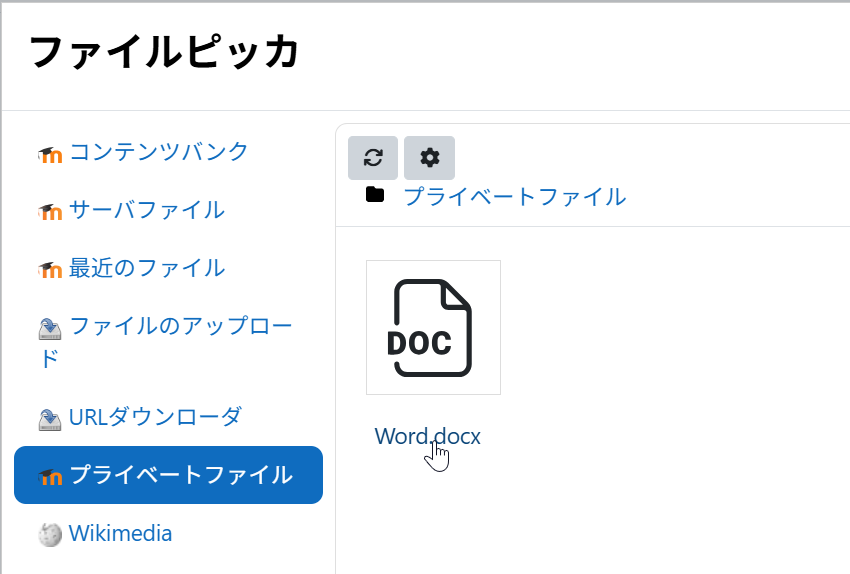850x574 pixels.
Task: Select the DOC file thumbnail
Action: pos(433,328)
